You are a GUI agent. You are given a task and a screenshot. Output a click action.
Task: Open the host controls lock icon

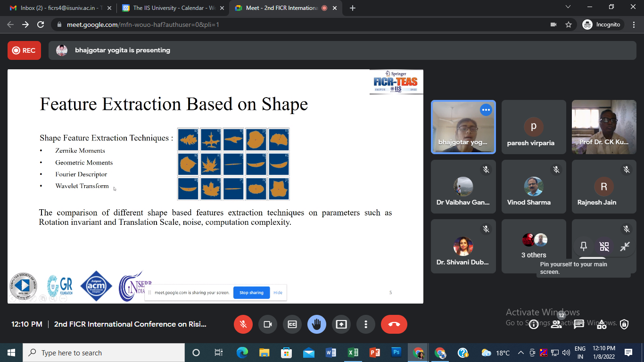pos(624,324)
